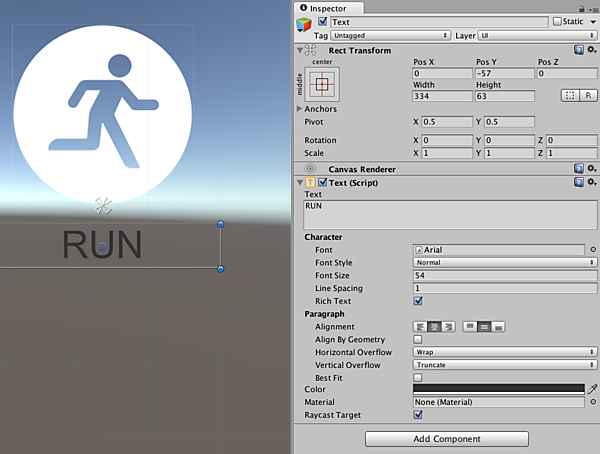Viewport: 600px width, 454px height.
Task: Click the Add Component button
Action: (x=446, y=438)
